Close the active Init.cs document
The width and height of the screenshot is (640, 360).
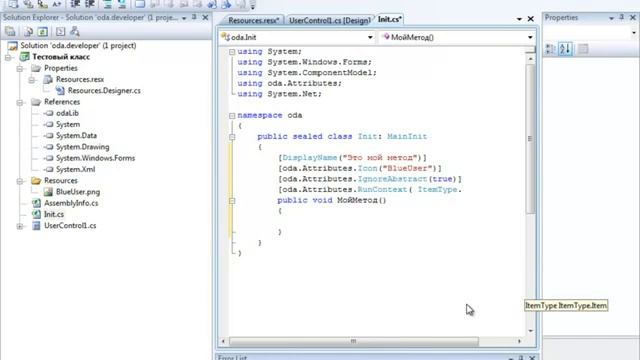tap(531, 19)
